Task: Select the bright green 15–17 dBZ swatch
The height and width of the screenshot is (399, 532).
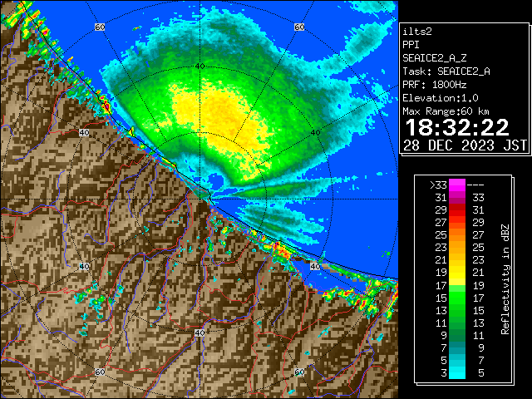Action: pos(457,298)
